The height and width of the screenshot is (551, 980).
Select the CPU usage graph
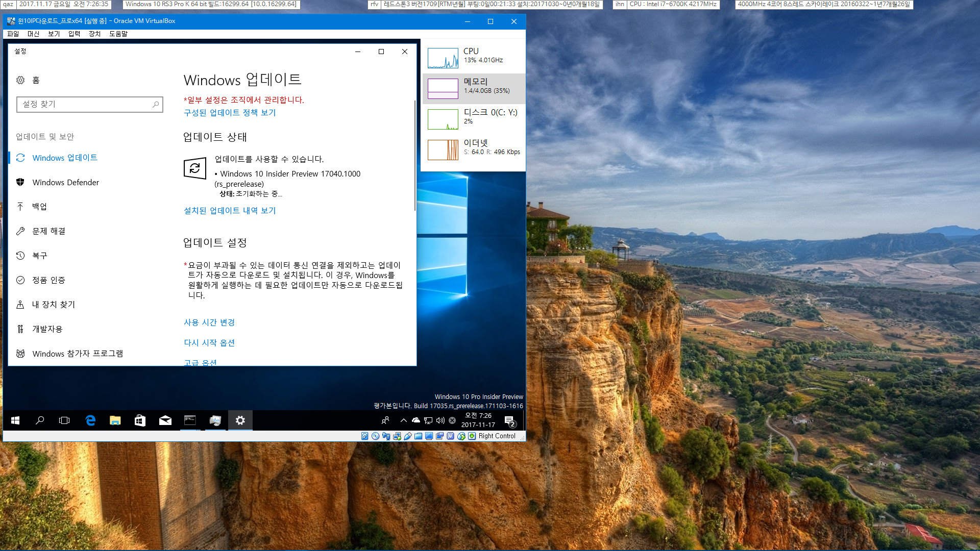443,58
